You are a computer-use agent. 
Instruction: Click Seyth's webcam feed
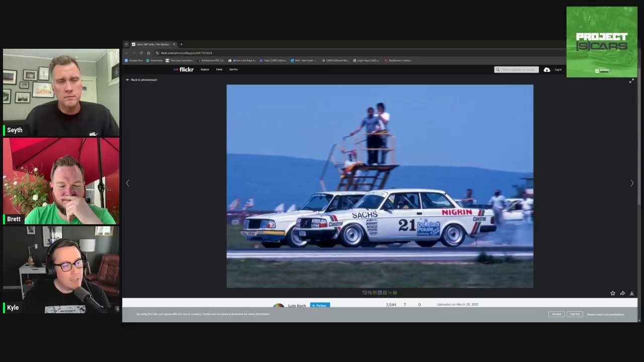[61, 93]
